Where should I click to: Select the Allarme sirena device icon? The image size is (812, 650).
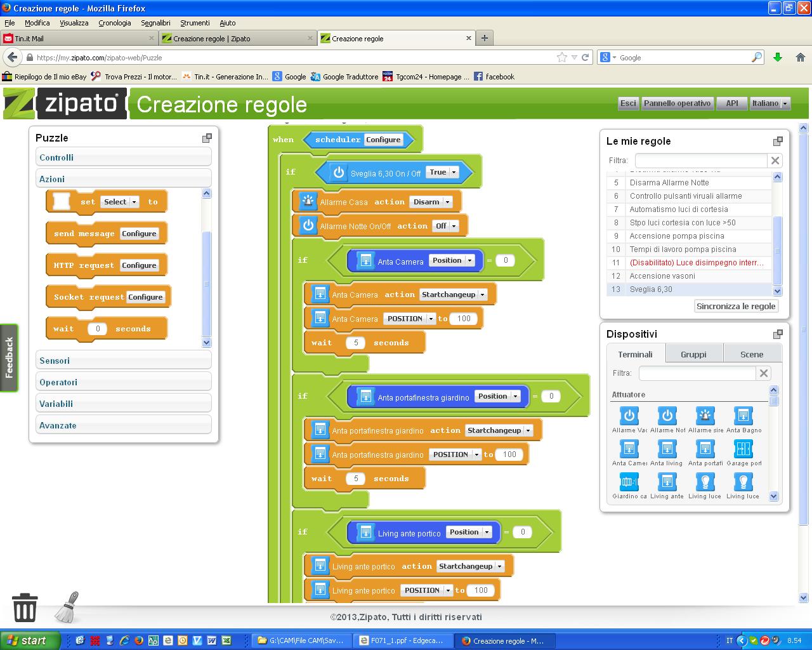coord(705,416)
